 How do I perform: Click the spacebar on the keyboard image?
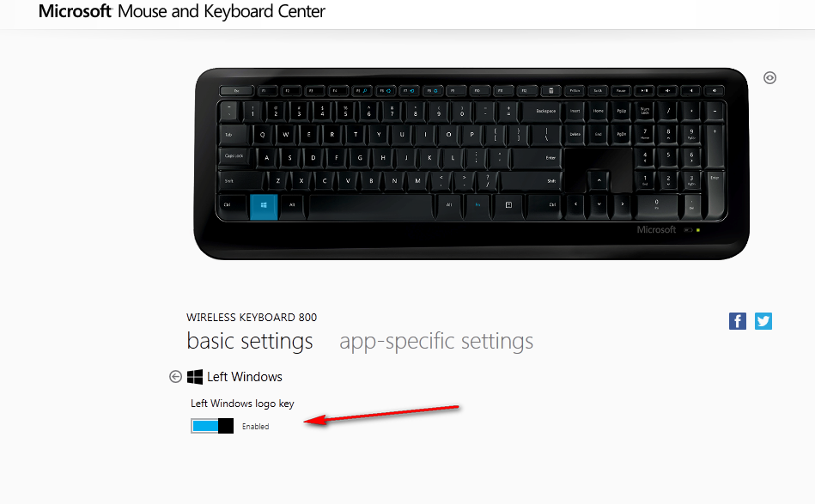point(371,206)
